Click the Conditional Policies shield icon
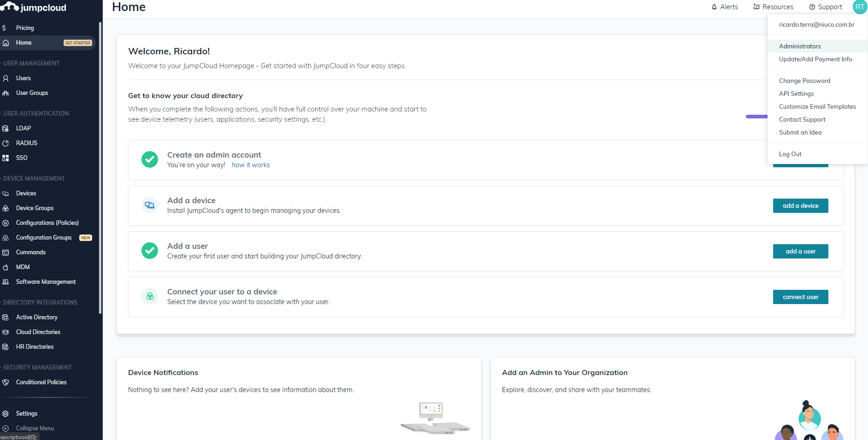The image size is (868, 440). [x=6, y=382]
